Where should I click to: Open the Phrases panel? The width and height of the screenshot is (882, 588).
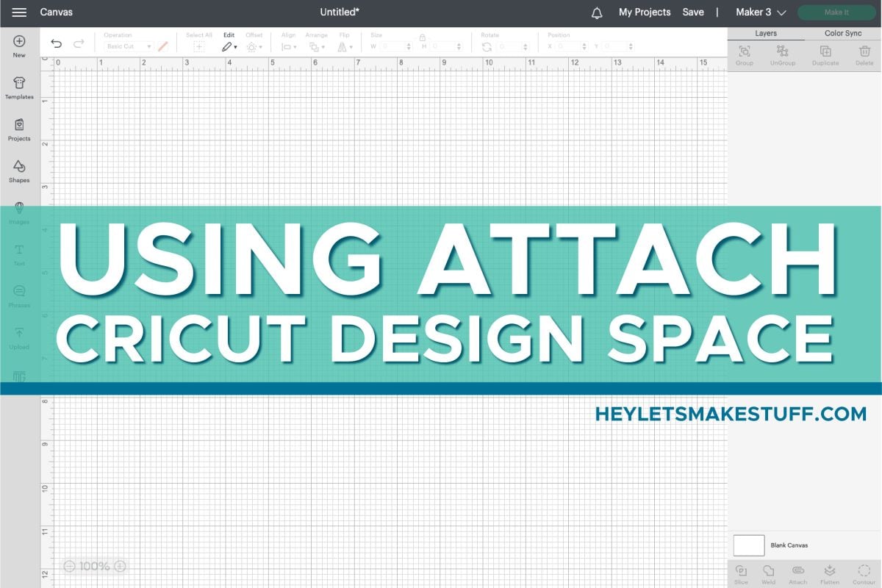tap(19, 296)
